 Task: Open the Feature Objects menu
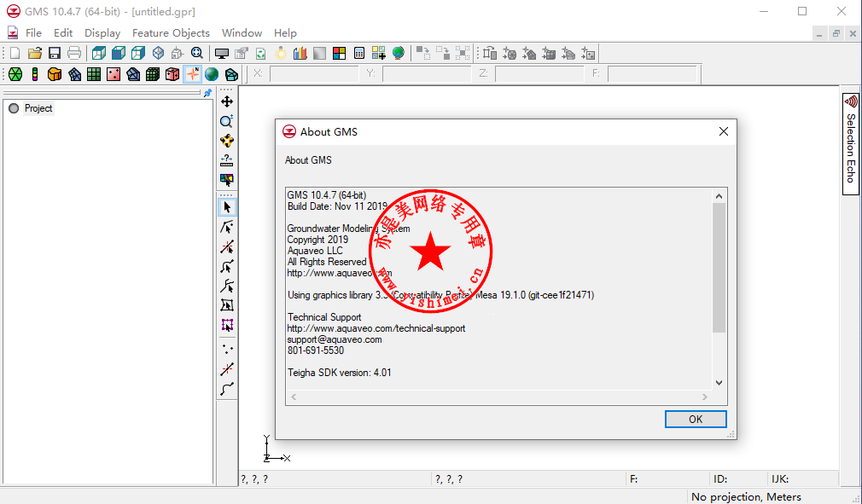(171, 33)
